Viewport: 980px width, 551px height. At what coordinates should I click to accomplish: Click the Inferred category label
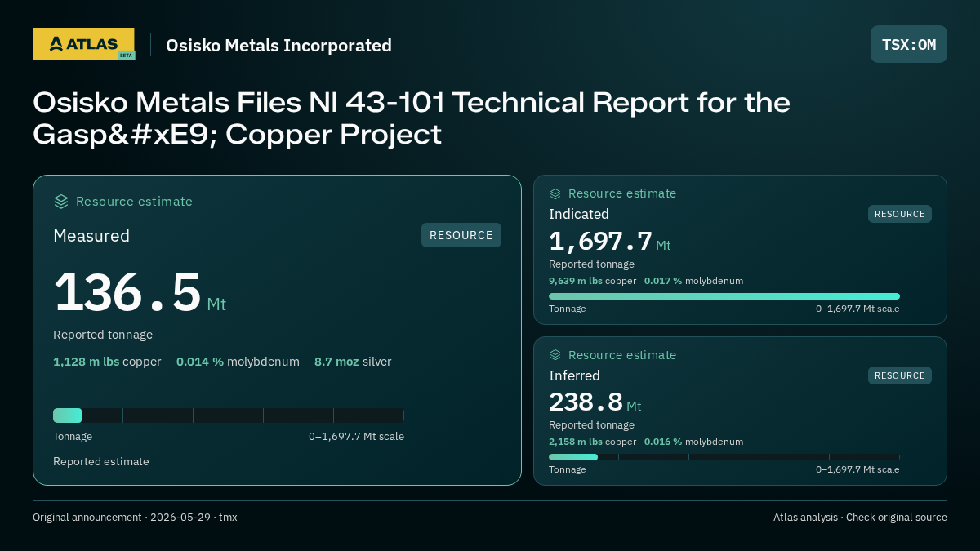pos(574,375)
